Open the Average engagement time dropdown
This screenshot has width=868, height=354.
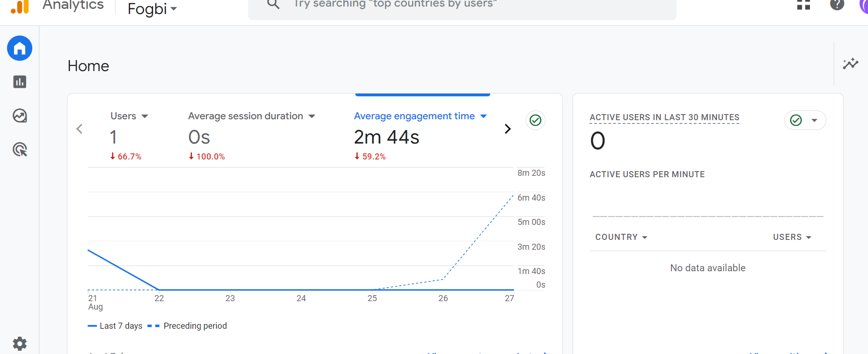pos(484,116)
